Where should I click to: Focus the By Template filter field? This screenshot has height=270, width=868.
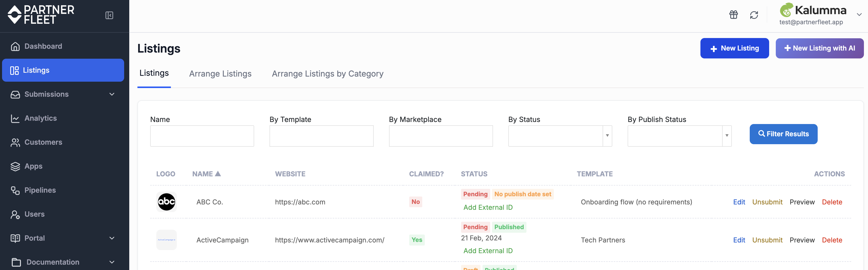click(321, 136)
